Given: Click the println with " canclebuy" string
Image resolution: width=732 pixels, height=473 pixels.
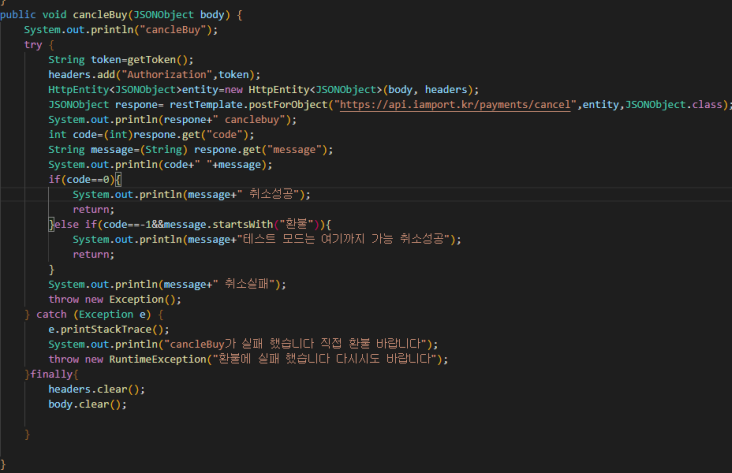Looking at the screenshot, I should [172, 120].
